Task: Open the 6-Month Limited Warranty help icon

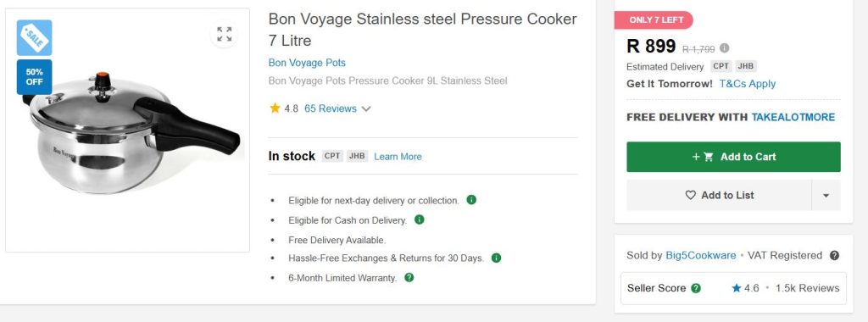Action: point(409,278)
